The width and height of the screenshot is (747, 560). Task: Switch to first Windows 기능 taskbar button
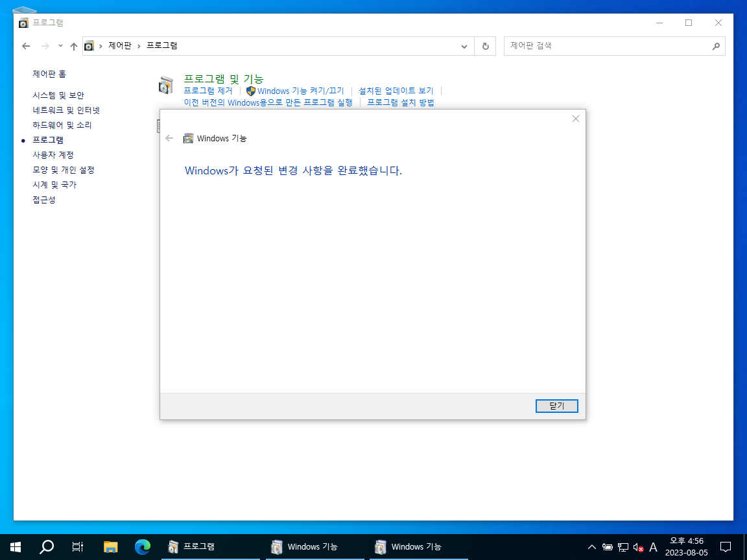(x=314, y=546)
